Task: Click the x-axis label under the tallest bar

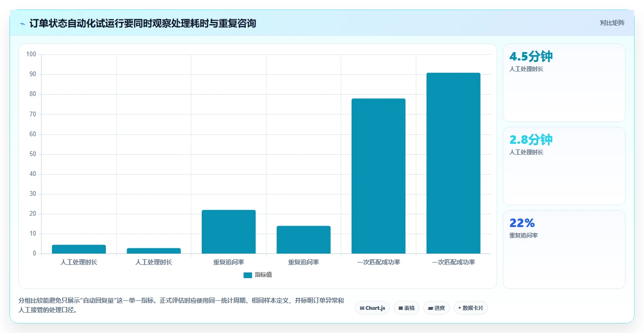Action: coord(453,262)
